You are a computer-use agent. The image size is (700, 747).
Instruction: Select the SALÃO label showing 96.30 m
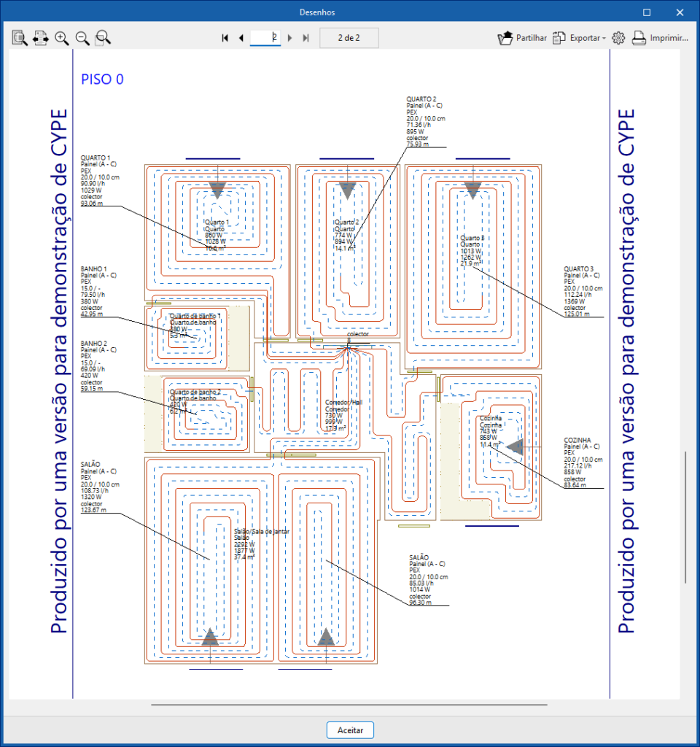pyautogui.click(x=429, y=580)
